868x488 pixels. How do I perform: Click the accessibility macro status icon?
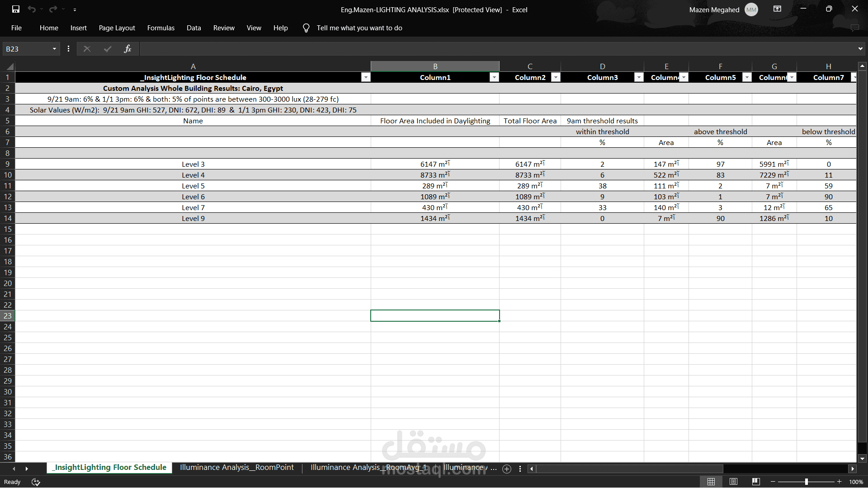[x=36, y=482]
